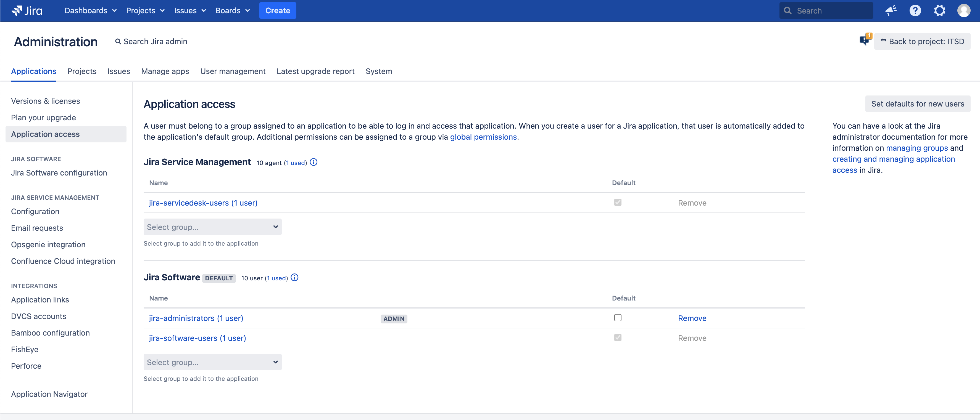The height and width of the screenshot is (420, 980).
Task: Toggle default checkbox for jira-administrators
Action: point(618,318)
